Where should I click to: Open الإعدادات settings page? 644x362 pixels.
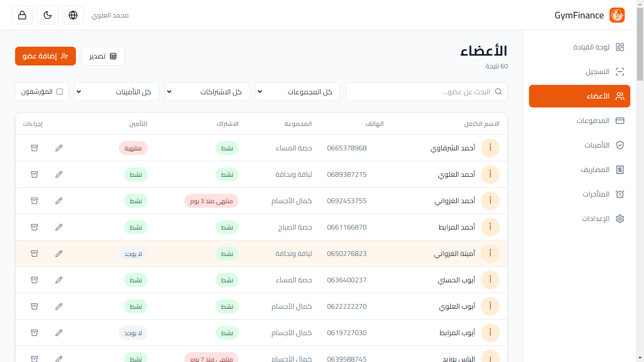579,219
